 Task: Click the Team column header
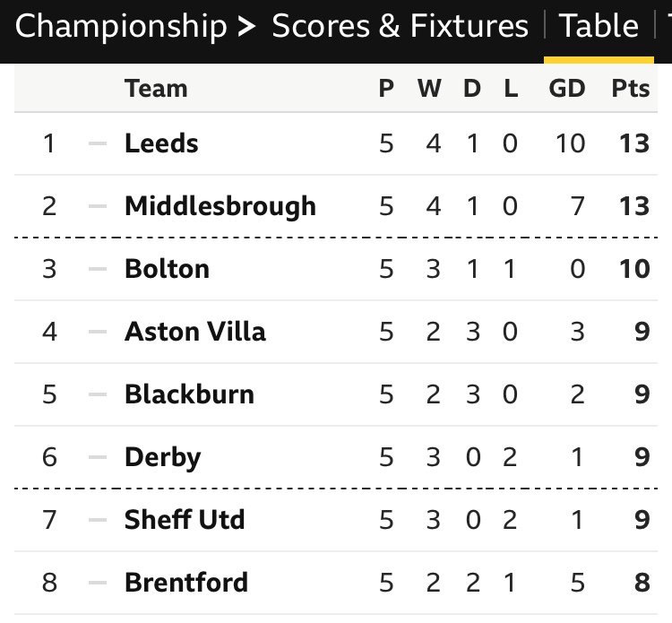(156, 89)
